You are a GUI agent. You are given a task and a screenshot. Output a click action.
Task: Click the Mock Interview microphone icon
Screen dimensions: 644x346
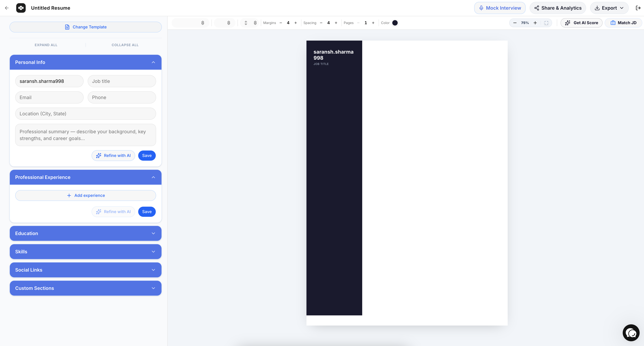[481, 8]
